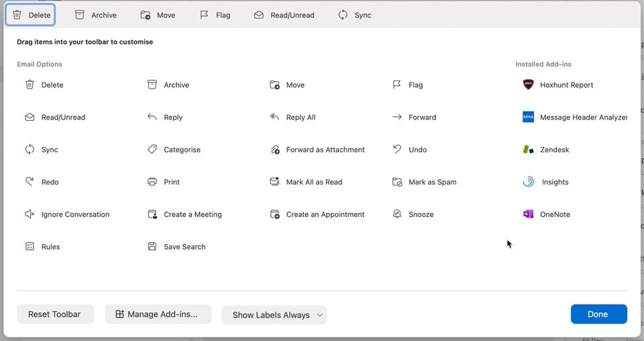Click the Create an Appointment calendar icon
This screenshot has width=644, height=341.
point(275,214)
